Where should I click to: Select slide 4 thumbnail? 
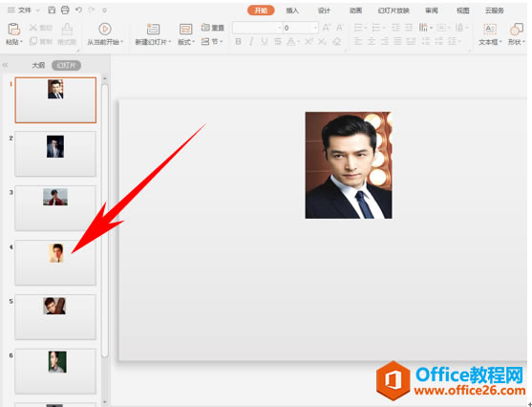tap(55, 263)
